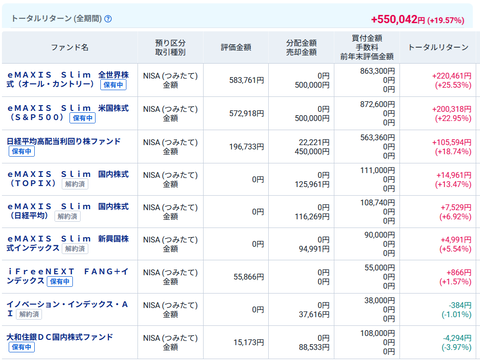Click 解約済 badge on イノベーション・インデックス・AI row

[29, 314]
